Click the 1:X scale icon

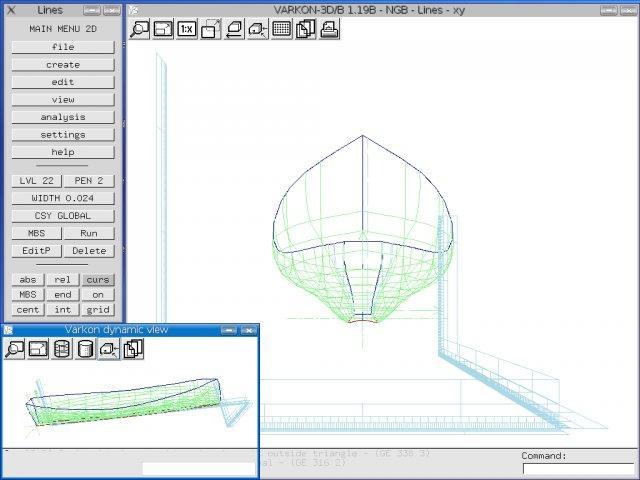click(187, 29)
